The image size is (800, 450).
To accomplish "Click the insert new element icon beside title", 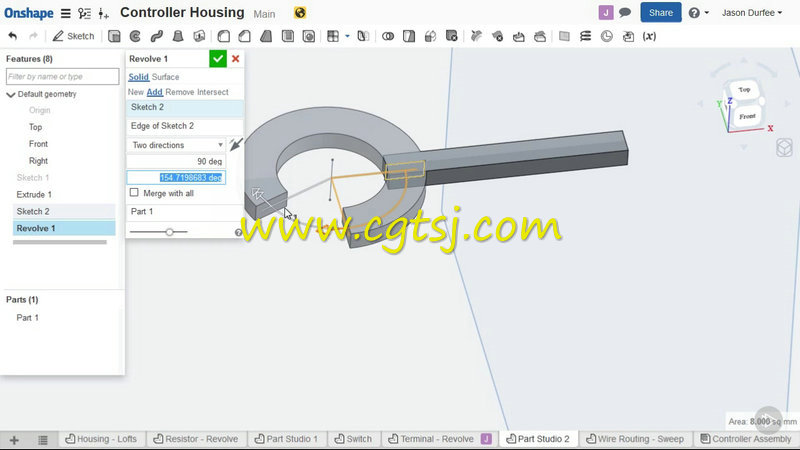I will coord(104,14).
